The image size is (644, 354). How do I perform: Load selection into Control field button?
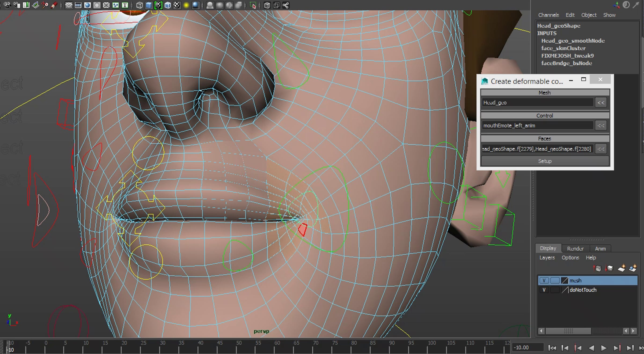pyautogui.click(x=601, y=126)
